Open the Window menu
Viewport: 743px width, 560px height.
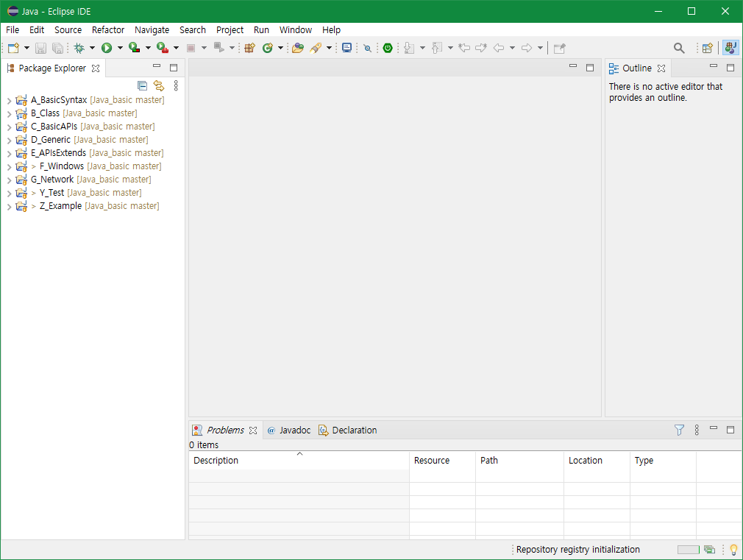pyautogui.click(x=295, y=30)
